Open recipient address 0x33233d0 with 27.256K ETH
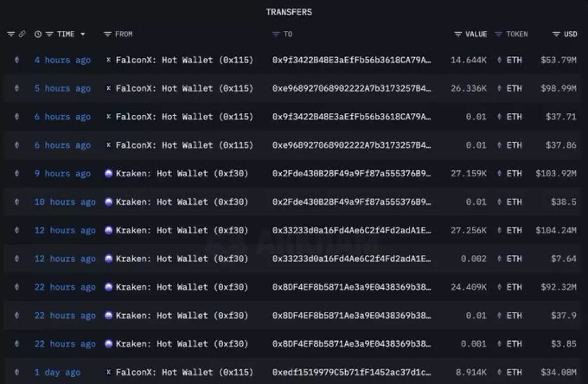Image resolution: width=588 pixels, height=384 pixels. 351,230
